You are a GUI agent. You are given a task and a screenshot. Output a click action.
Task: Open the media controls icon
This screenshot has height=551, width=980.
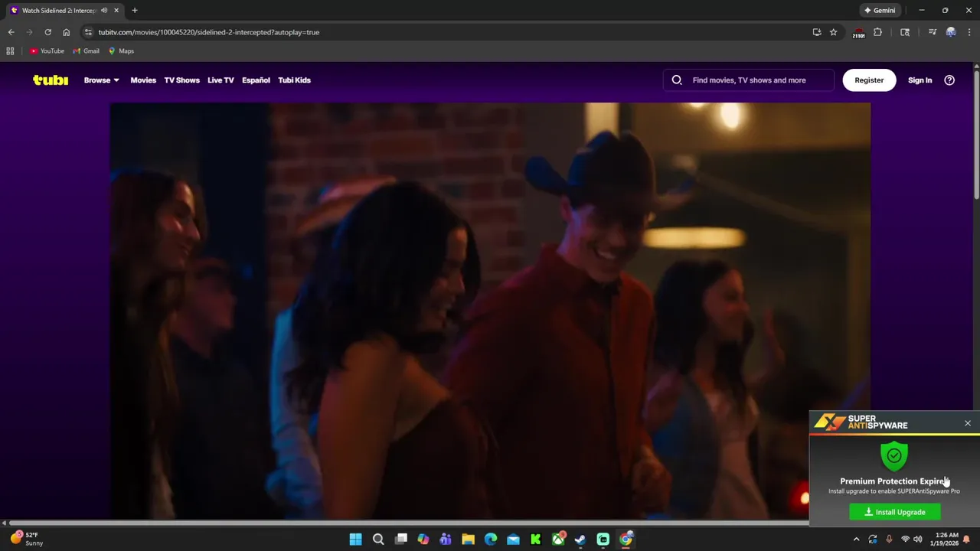tap(933, 32)
